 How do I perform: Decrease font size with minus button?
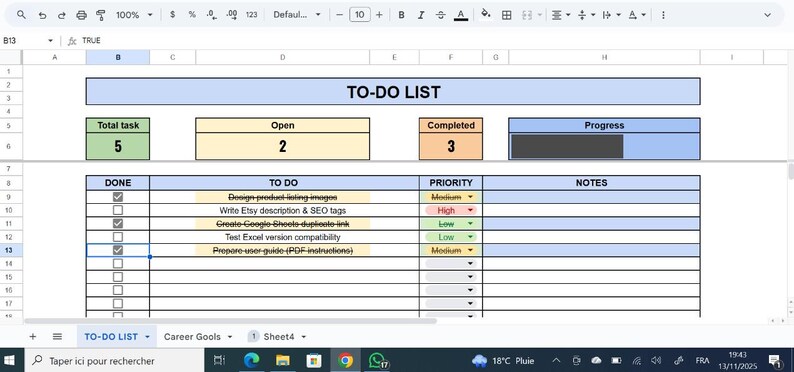[339, 15]
